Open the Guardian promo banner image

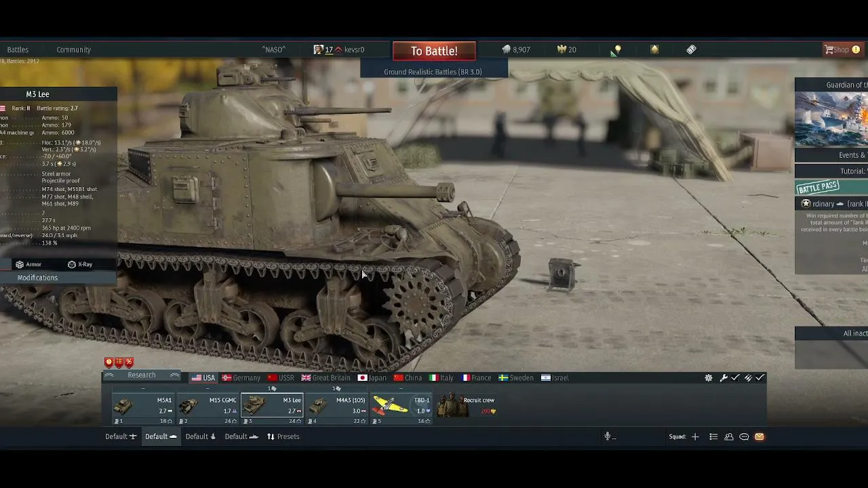[831, 119]
